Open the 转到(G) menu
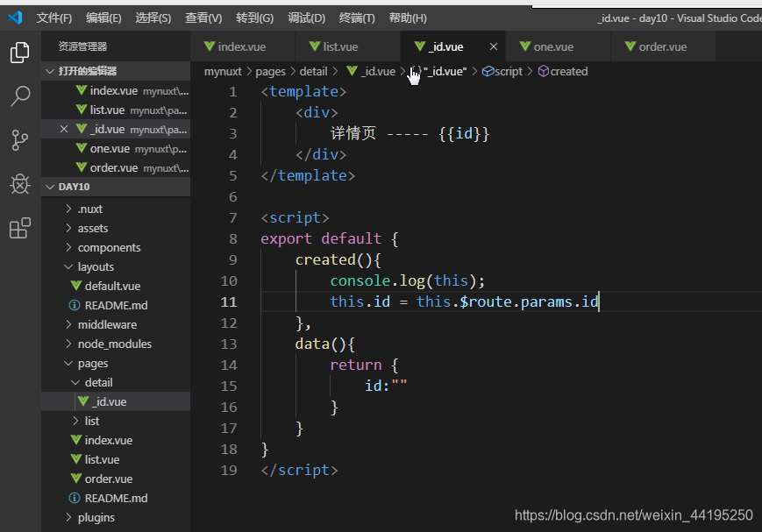 [254, 18]
